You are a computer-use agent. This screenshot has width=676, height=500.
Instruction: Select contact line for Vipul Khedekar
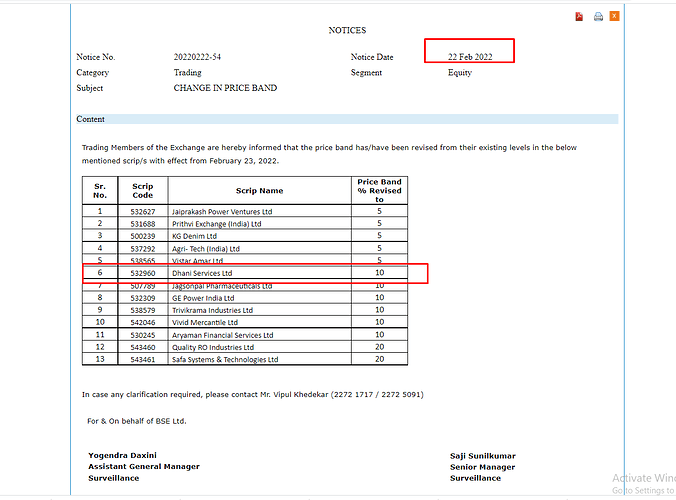(253, 394)
